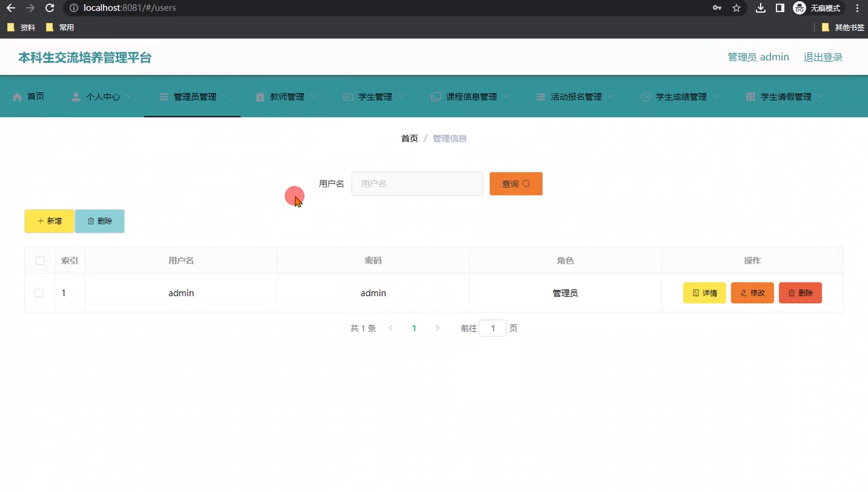Open the 资料 bookmark folder
The image size is (868, 492).
(21, 27)
